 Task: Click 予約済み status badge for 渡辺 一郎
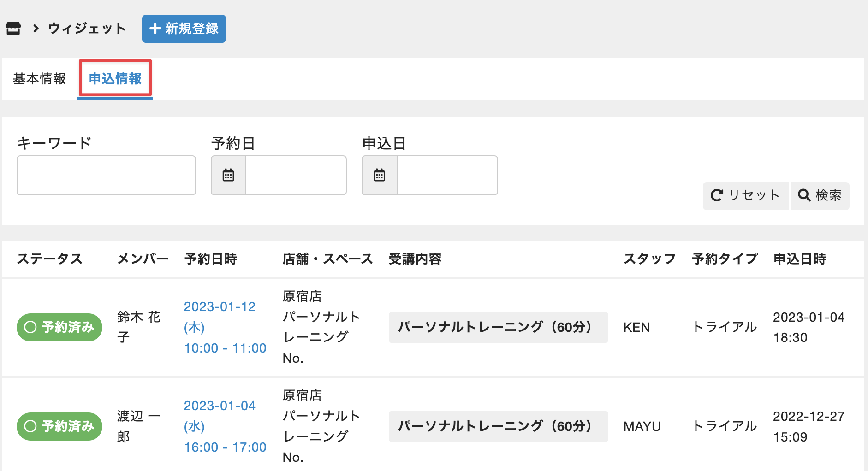tap(59, 426)
